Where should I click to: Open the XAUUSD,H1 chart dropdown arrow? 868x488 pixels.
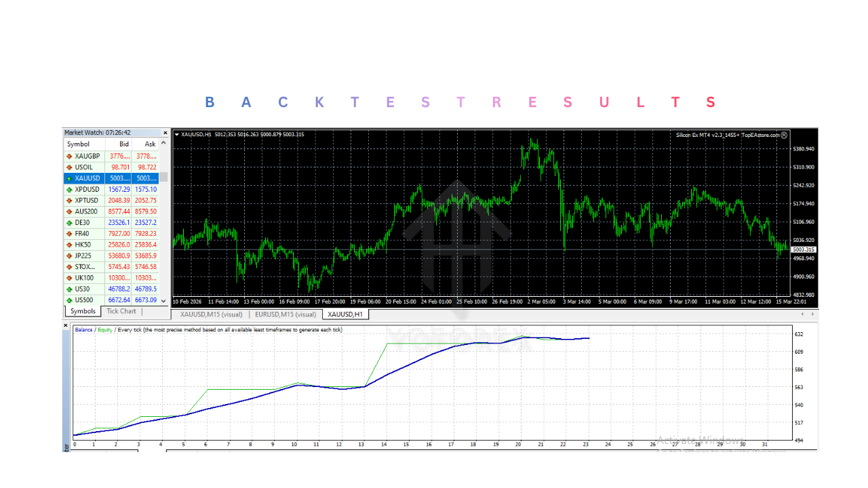point(178,134)
